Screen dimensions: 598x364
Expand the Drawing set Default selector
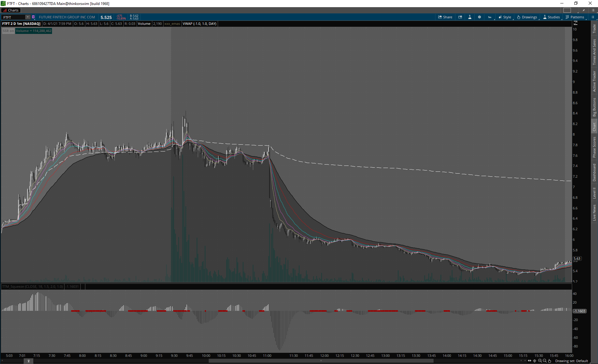[x=571, y=361]
